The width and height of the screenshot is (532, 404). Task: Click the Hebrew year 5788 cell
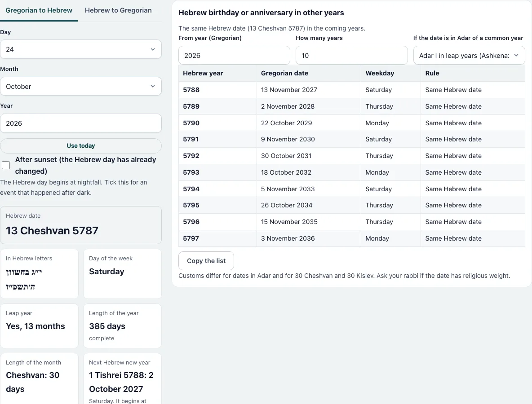(217, 90)
